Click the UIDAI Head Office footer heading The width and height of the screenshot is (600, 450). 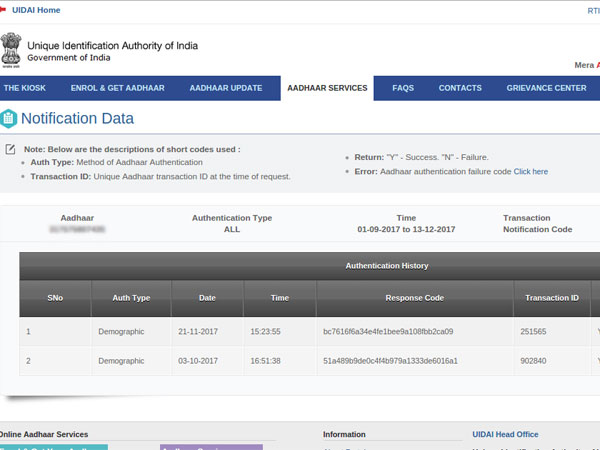click(x=505, y=434)
